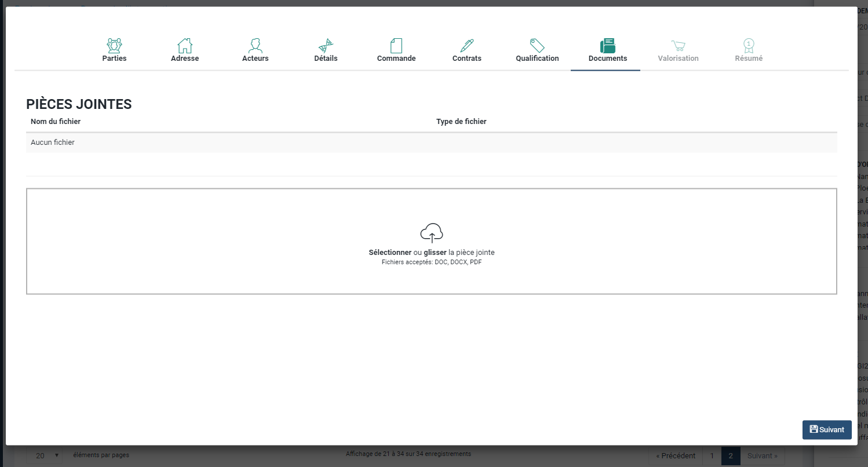Screen dimensions: 868x467
Task: Open the Acteurs person icon step
Action: (255, 45)
